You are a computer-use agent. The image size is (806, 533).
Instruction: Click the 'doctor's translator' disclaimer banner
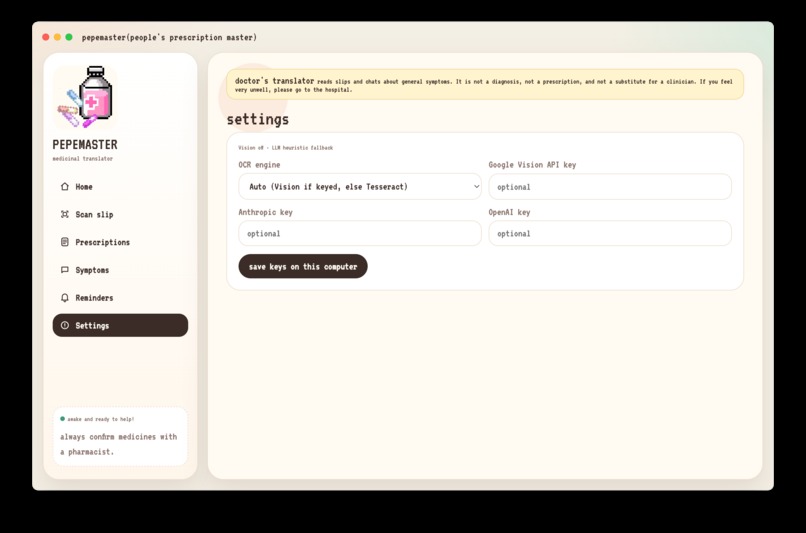pyautogui.click(x=485, y=84)
